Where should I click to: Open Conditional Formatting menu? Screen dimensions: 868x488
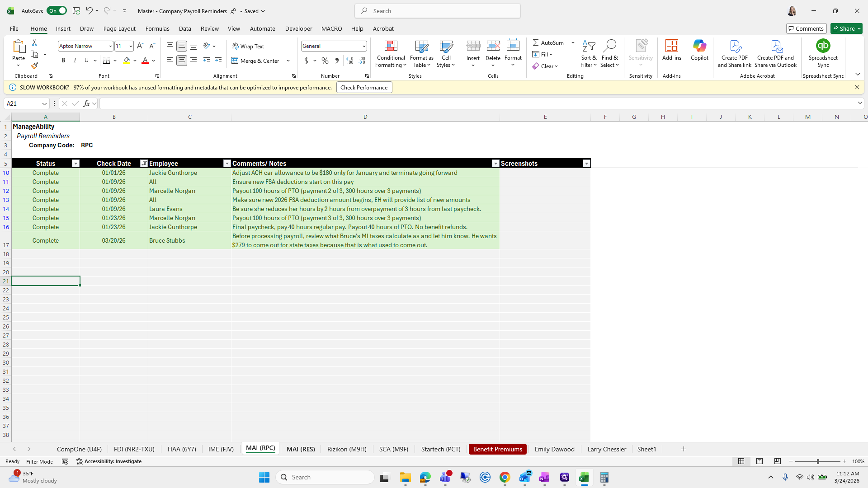tap(391, 54)
